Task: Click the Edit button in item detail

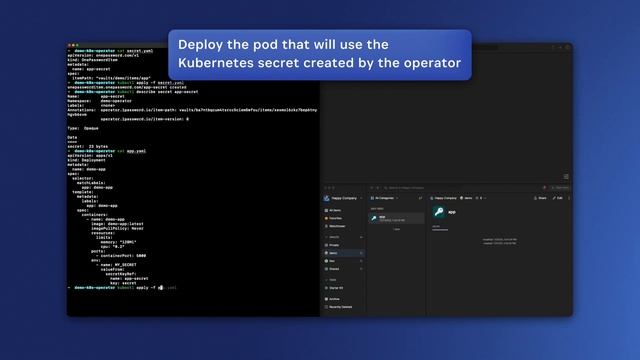Action: 558,198
